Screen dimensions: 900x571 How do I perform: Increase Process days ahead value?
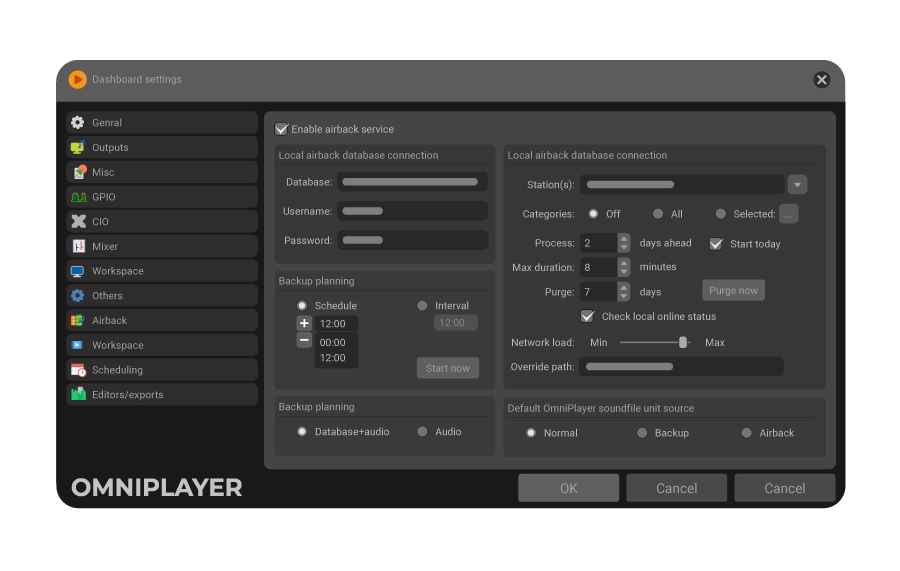pos(624,238)
